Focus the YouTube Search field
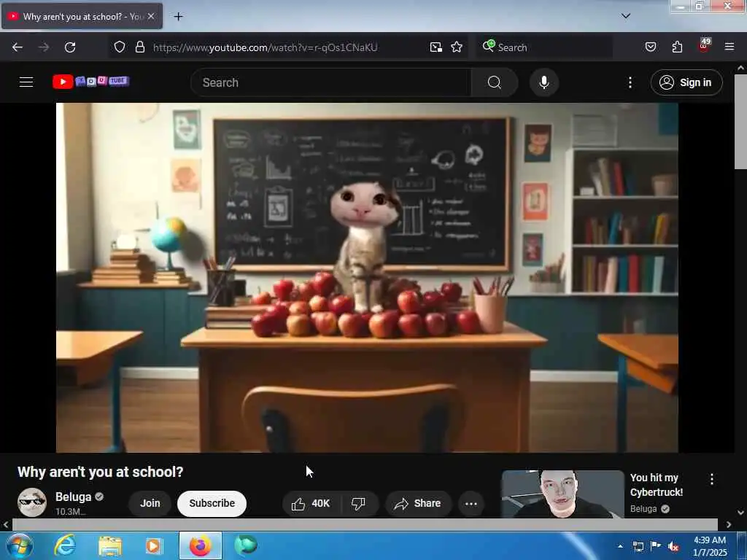The image size is (747, 560). tap(331, 82)
